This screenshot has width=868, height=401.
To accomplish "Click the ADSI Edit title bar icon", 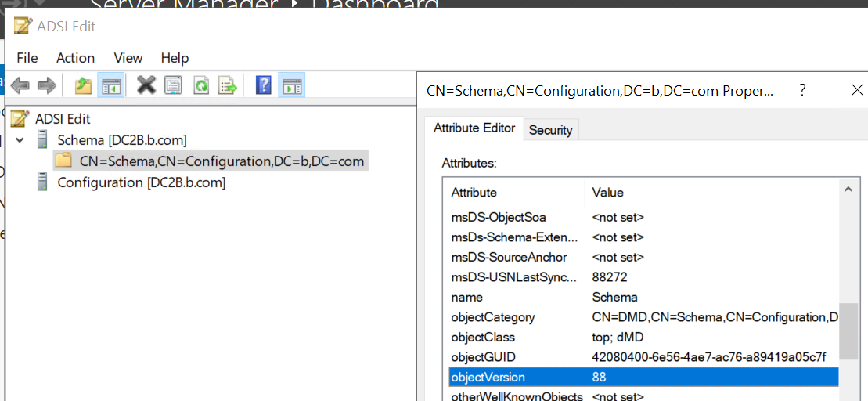I will [x=23, y=26].
